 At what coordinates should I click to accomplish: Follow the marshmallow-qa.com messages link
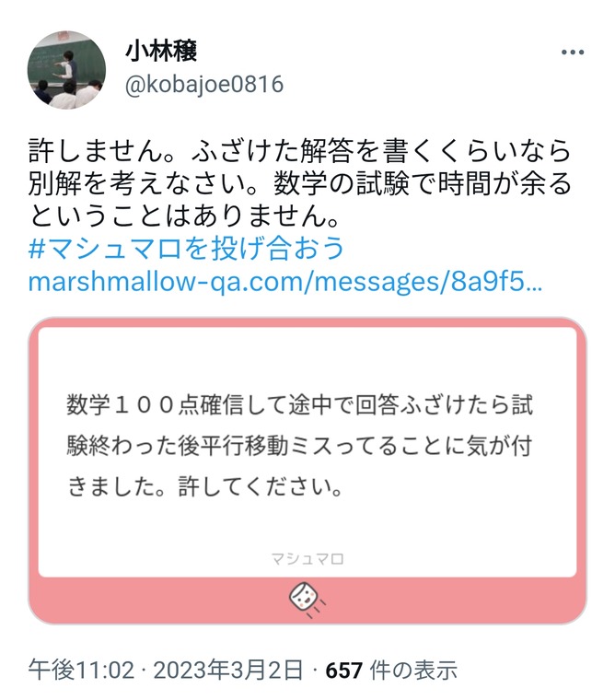coord(285,282)
